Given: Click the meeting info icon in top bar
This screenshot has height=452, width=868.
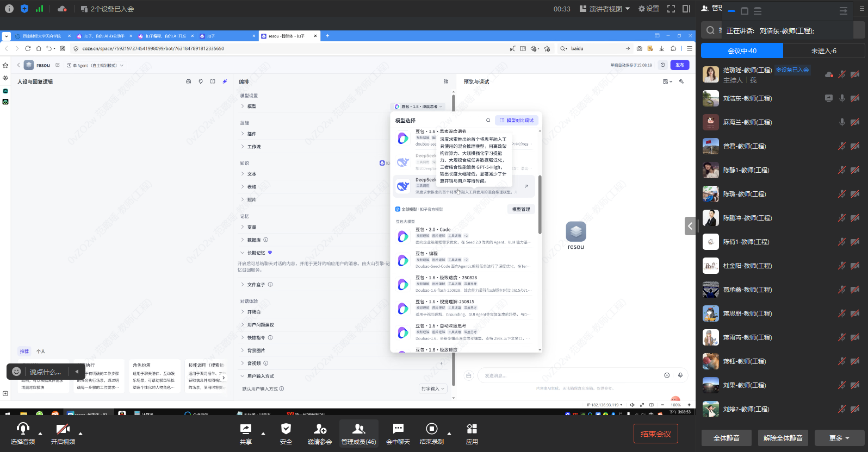Looking at the screenshot, I should (9, 9).
